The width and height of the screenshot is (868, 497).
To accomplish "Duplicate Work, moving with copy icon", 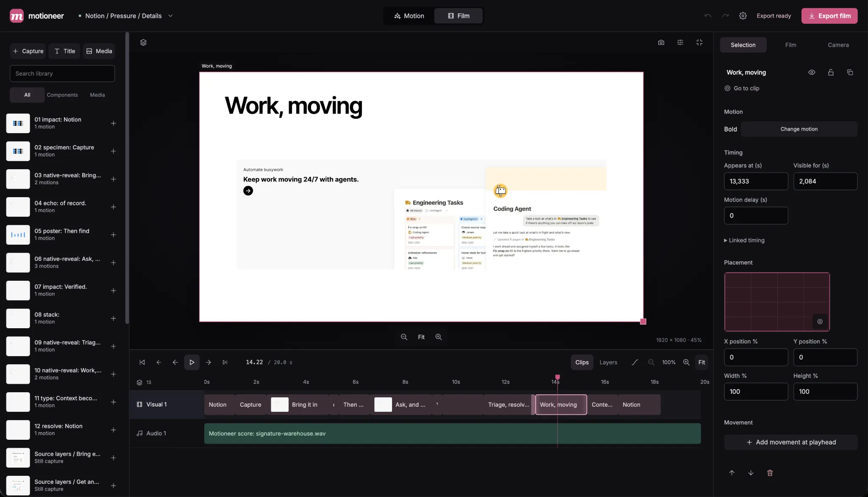I will [850, 73].
